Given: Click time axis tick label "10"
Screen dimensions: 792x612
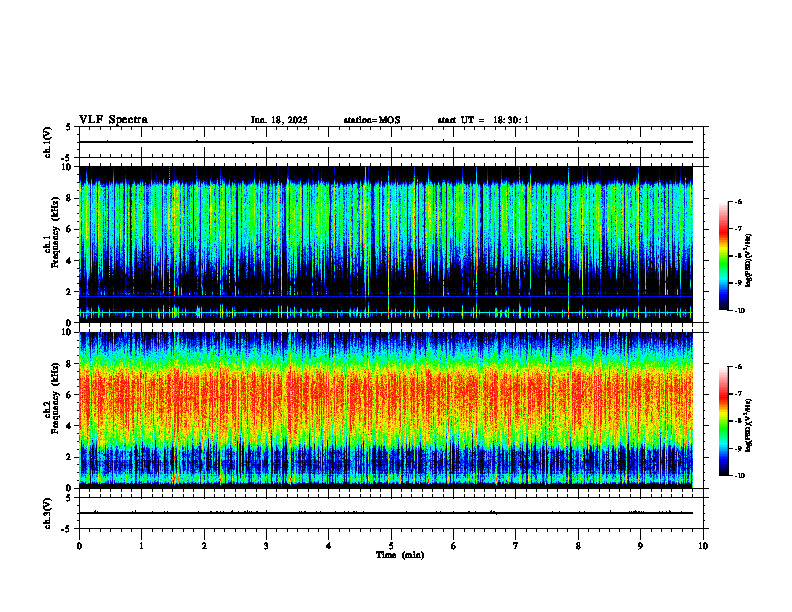Looking at the screenshot, I should (703, 546).
